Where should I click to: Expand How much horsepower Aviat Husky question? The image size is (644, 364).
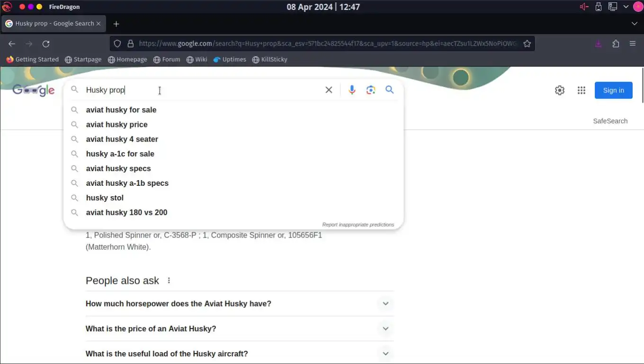point(240,304)
